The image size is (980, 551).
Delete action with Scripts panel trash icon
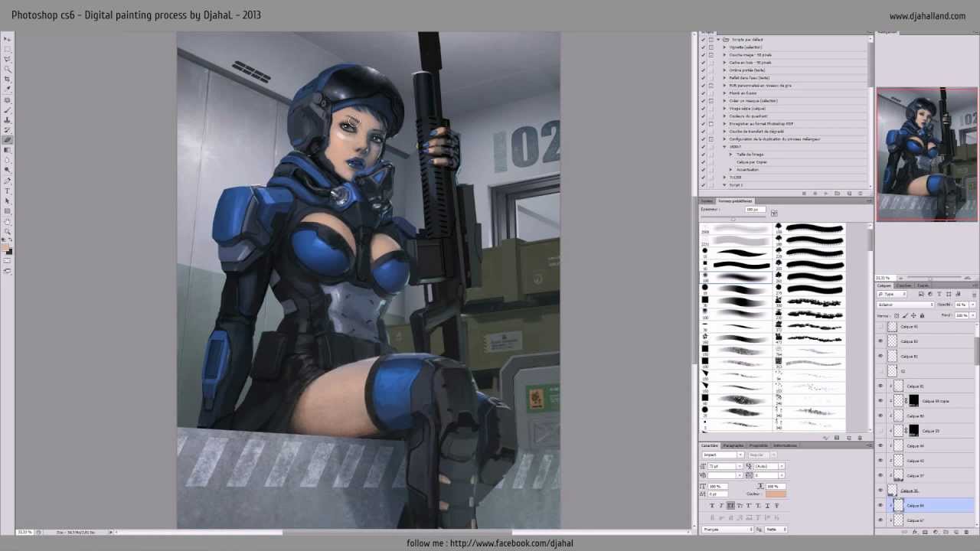pos(860,193)
